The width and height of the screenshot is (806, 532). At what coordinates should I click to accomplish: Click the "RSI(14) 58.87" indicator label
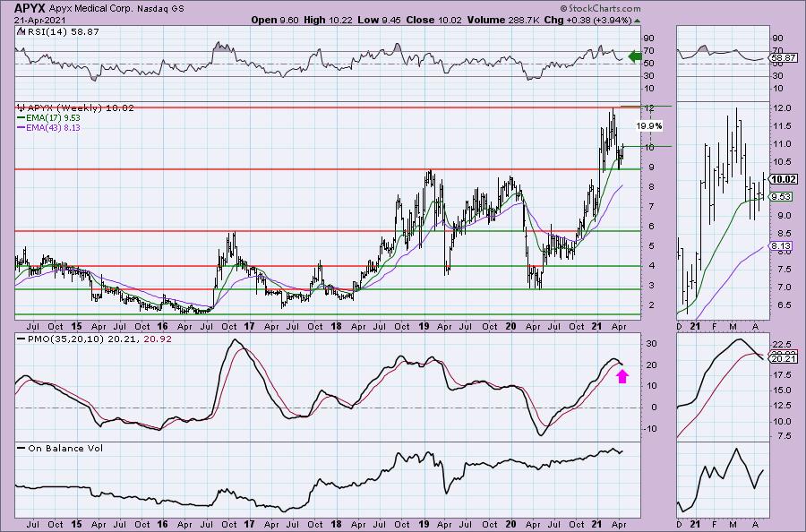(62, 32)
